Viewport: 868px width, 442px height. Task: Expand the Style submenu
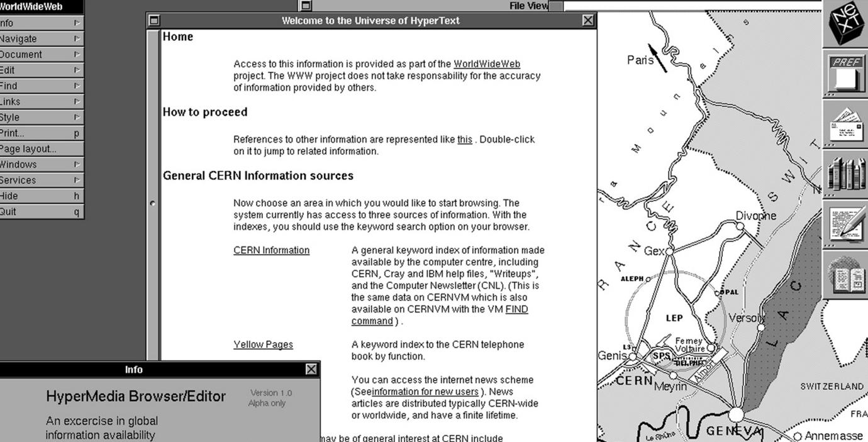click(x=41, y=117)
